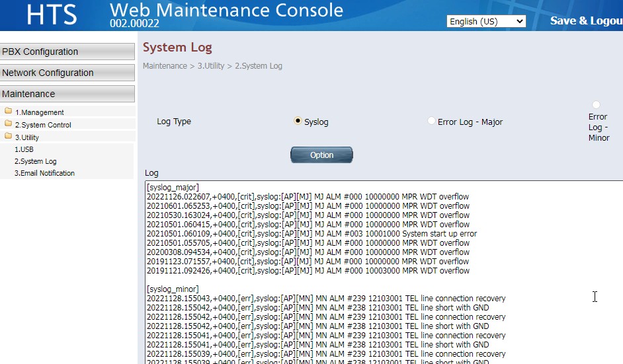Click Maintenance in the breadcrumb
623x364 pixels.
(165, 66)
